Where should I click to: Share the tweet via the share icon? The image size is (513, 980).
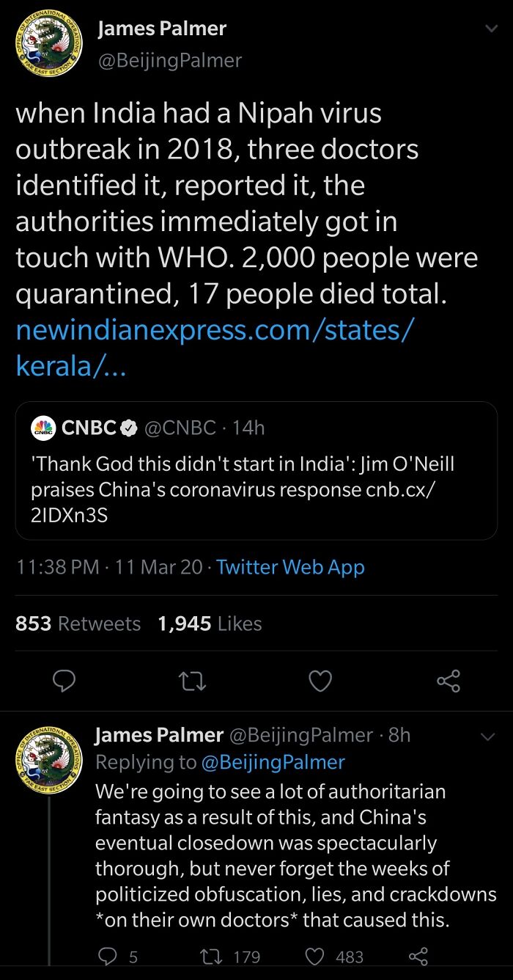point(449,681)
